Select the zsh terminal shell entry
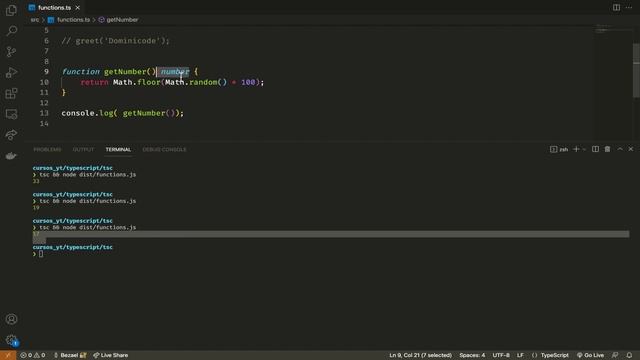This screenshot has height=360, width=640. [559, 149]
